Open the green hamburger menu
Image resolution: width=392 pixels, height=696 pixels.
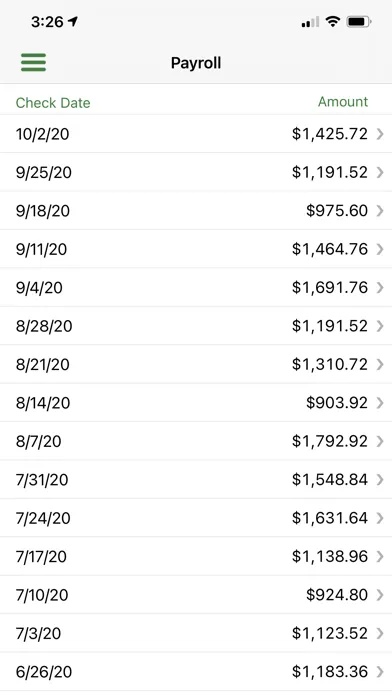tap(33, 62)
